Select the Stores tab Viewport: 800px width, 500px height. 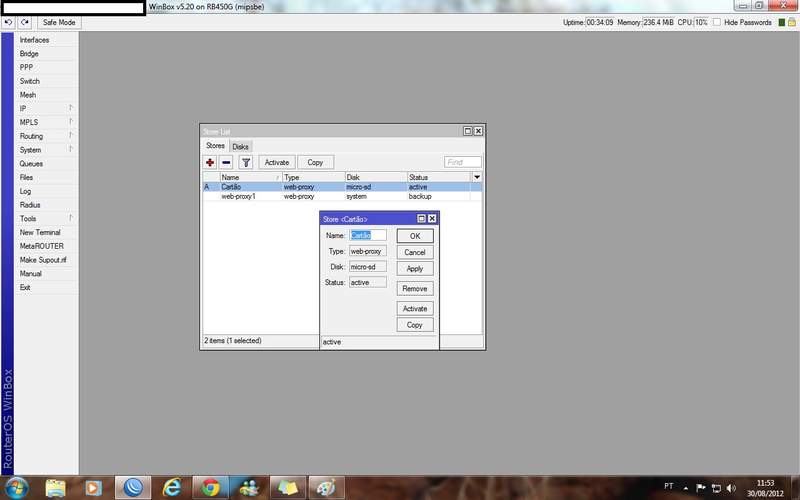pyautogui.click(x=215, y=146)
